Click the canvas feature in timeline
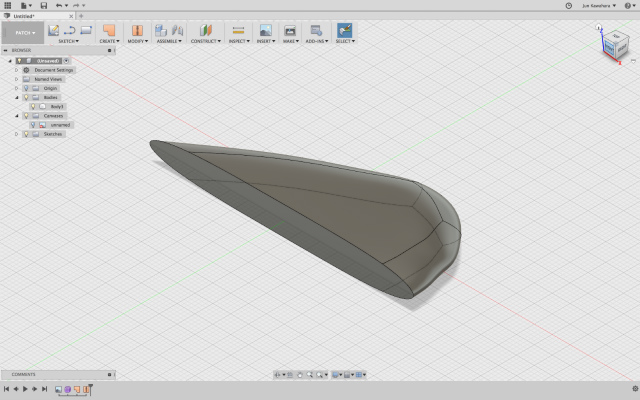 pyautogui.click(x=58, y=389)
